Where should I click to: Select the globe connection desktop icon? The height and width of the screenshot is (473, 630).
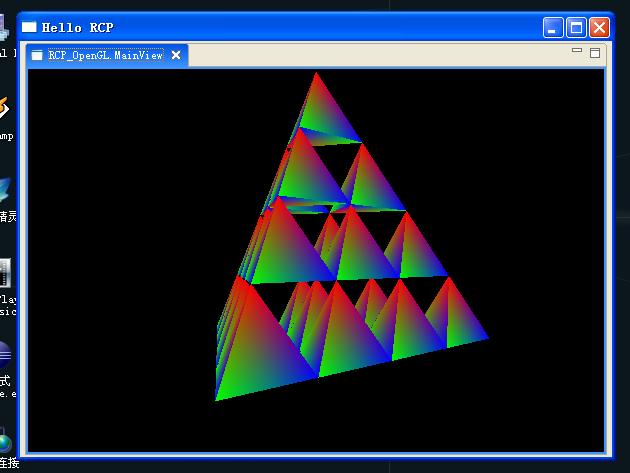point(6,443)
